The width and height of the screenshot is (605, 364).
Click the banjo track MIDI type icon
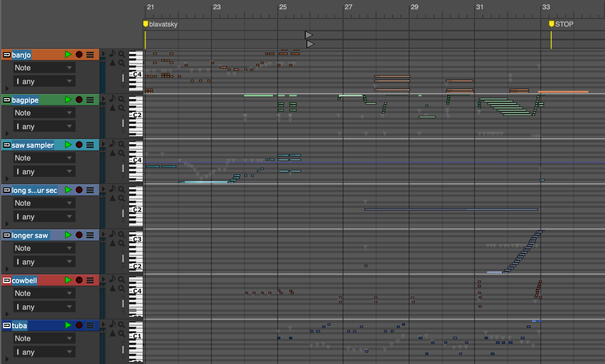(x=7, y=55)
